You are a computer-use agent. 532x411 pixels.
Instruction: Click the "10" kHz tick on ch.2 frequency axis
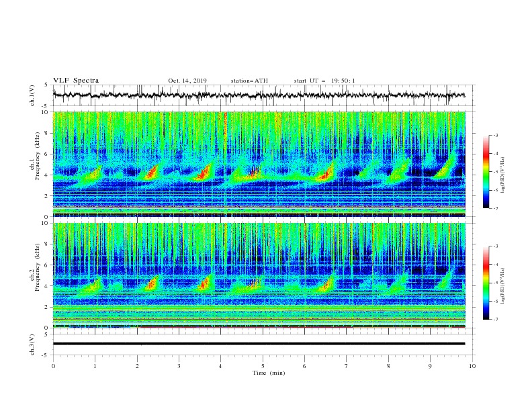tap(46, 223)
